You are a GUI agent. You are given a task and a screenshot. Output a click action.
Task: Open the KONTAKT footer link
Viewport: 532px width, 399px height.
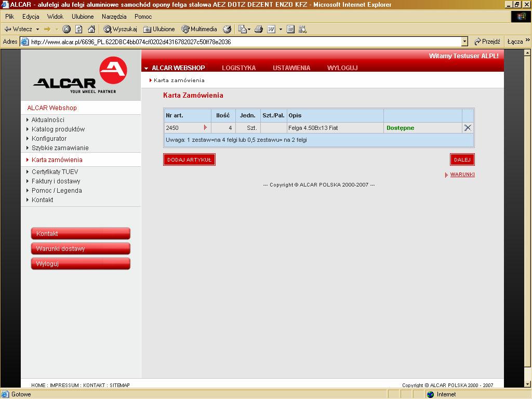94,385
